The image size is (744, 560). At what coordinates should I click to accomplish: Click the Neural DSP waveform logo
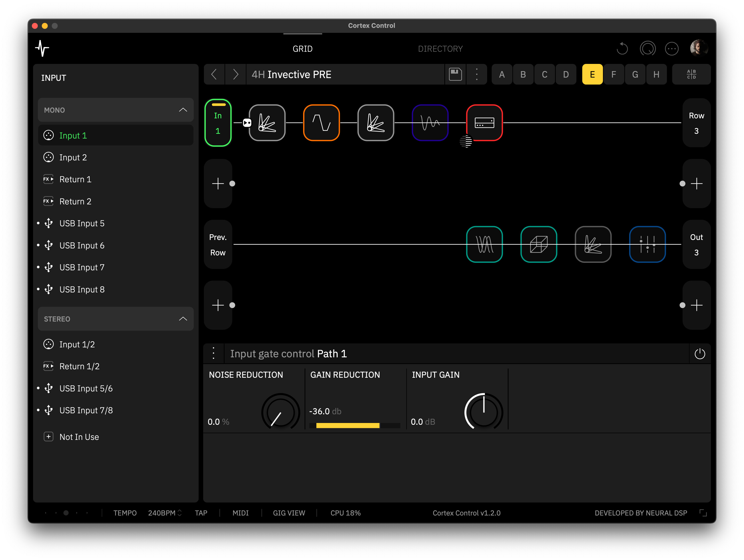click(x=42, y=48)
